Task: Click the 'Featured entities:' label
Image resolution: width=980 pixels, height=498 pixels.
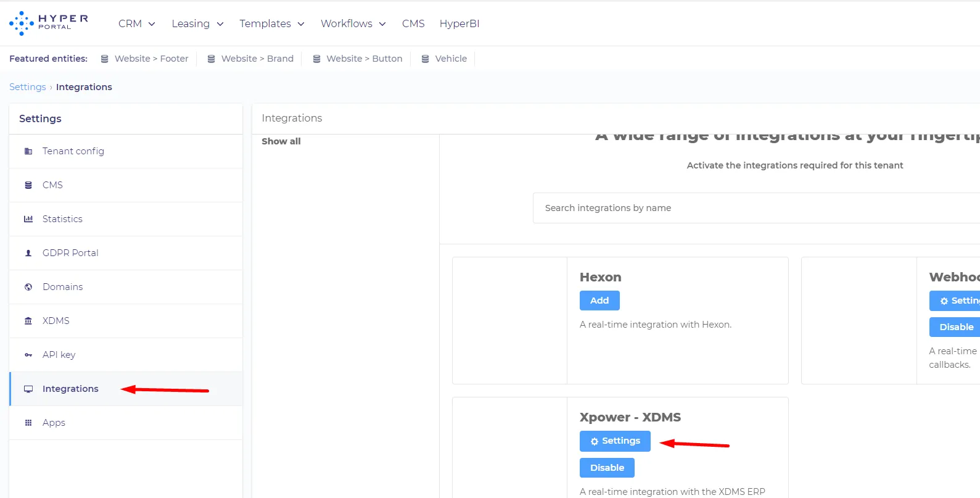Action: click(x=48, y=59)
